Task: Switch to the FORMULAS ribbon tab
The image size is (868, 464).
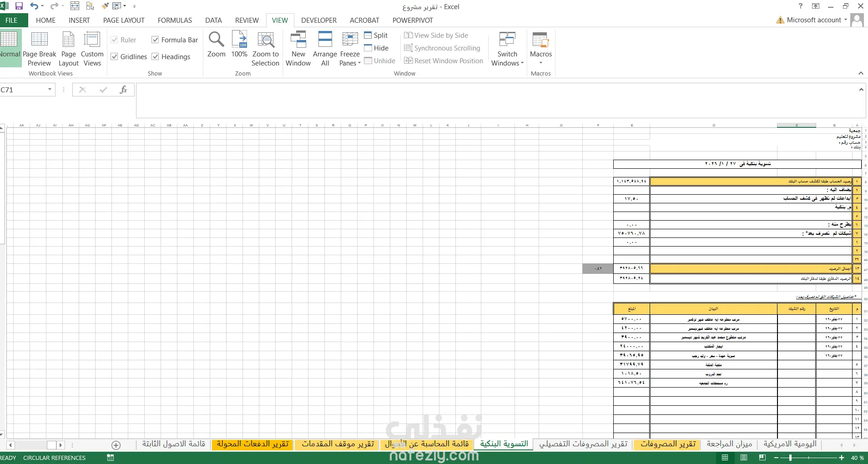Action: coord(175,20)
